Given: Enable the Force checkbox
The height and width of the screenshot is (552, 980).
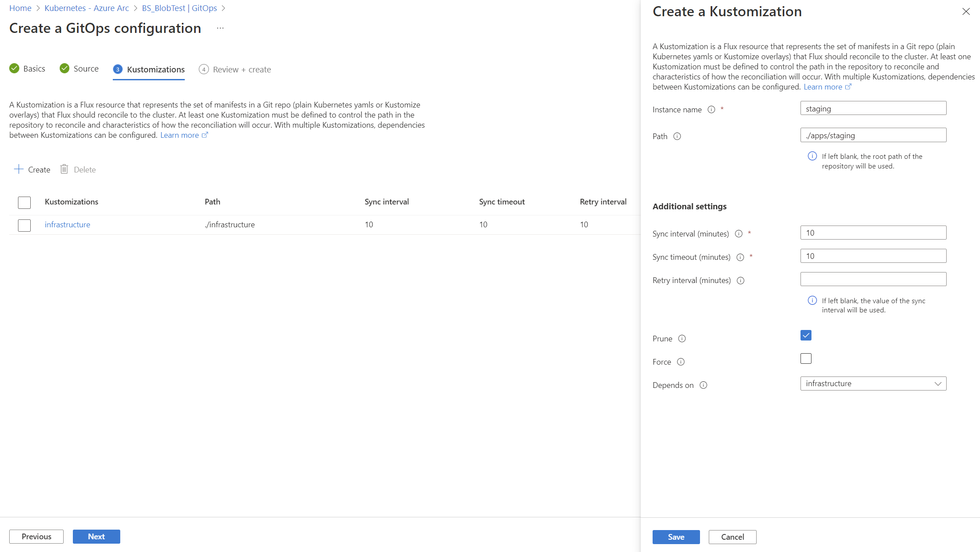Looking at the screenshot, I should coord(806,358).
